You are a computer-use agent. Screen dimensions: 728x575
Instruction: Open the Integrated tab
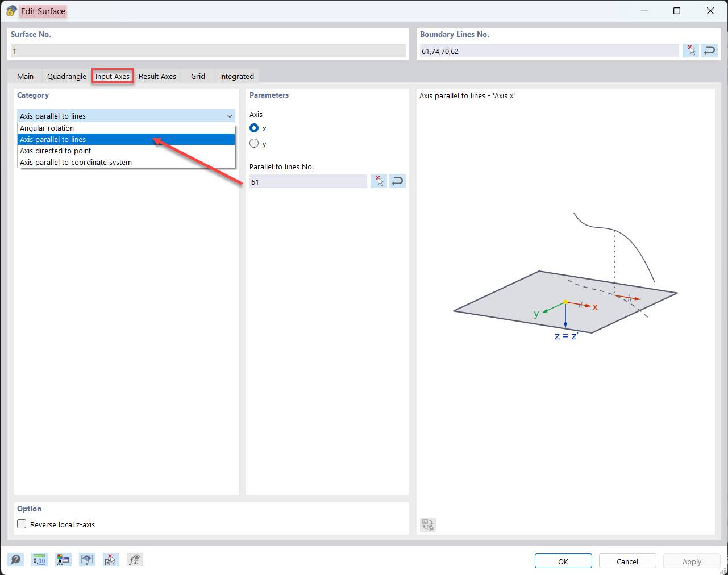[236, 76]
